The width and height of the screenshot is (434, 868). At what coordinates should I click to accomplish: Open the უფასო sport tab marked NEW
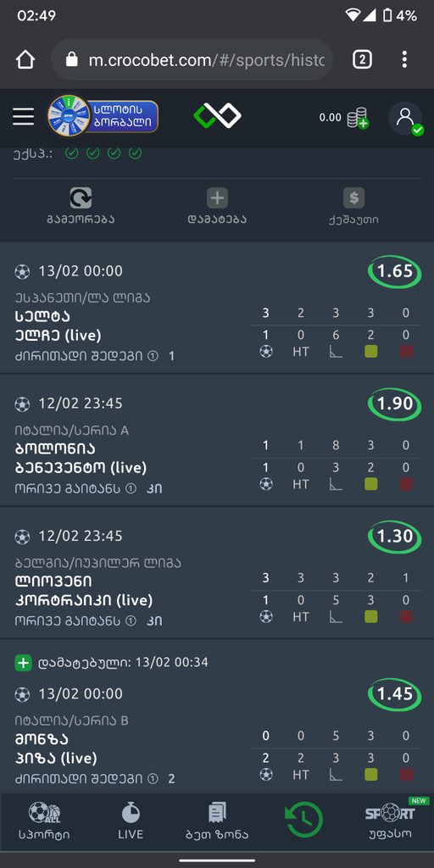(390, 820)
